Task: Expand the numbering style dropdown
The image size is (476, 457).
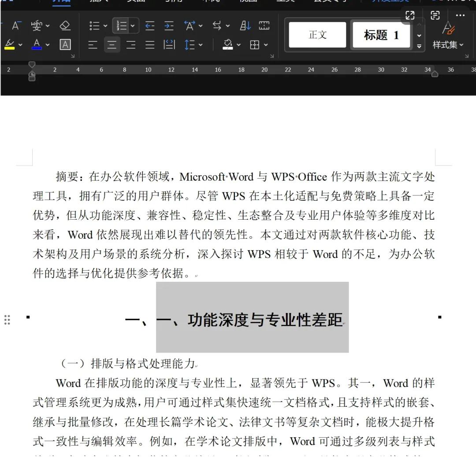Action: coord(133,26)
